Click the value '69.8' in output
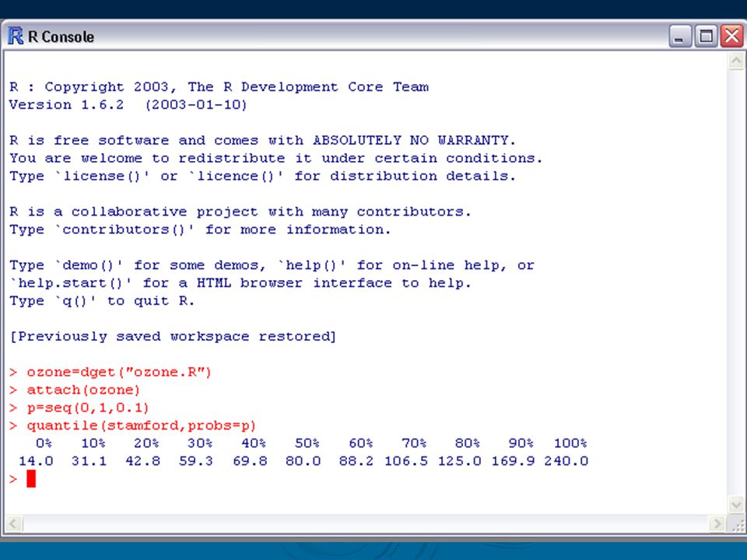747x560 pixels. 250,461
